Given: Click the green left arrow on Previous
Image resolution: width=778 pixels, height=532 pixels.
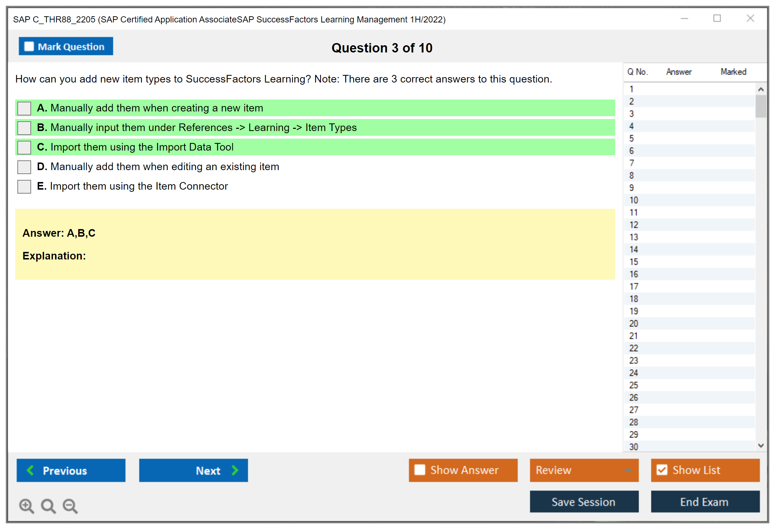Looking at the screenshot, I should coord(30,470).
